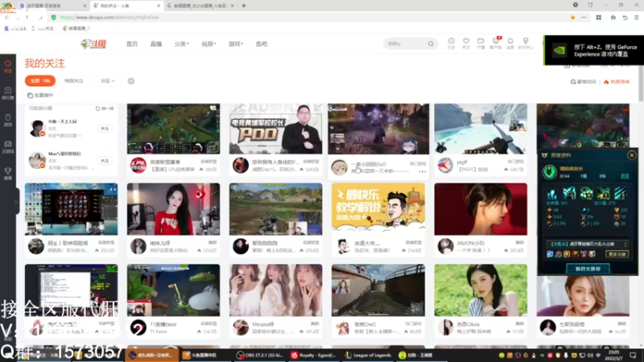Open League of Legends from taskbar
The image size is (644, 362).
(368, 355)
